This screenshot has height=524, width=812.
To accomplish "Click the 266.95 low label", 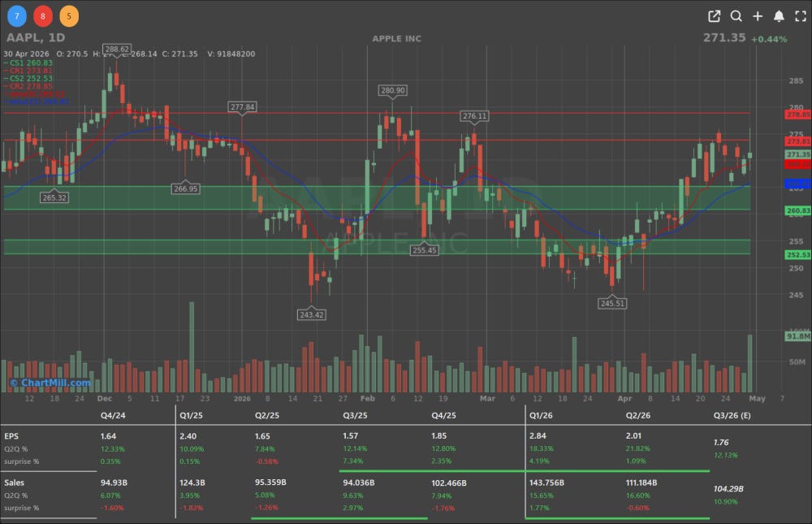I will pos(186,188).
